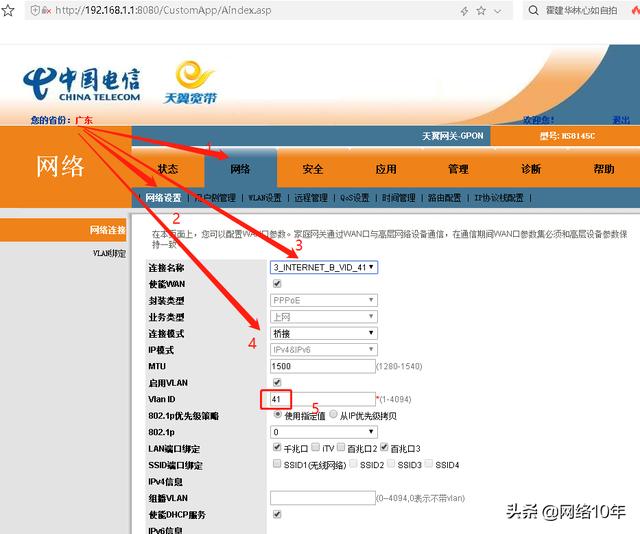Viewport: 640px width, 534px height.
Task: Toggle the iTV LAN binding checkbox
Action: (316, 447)
